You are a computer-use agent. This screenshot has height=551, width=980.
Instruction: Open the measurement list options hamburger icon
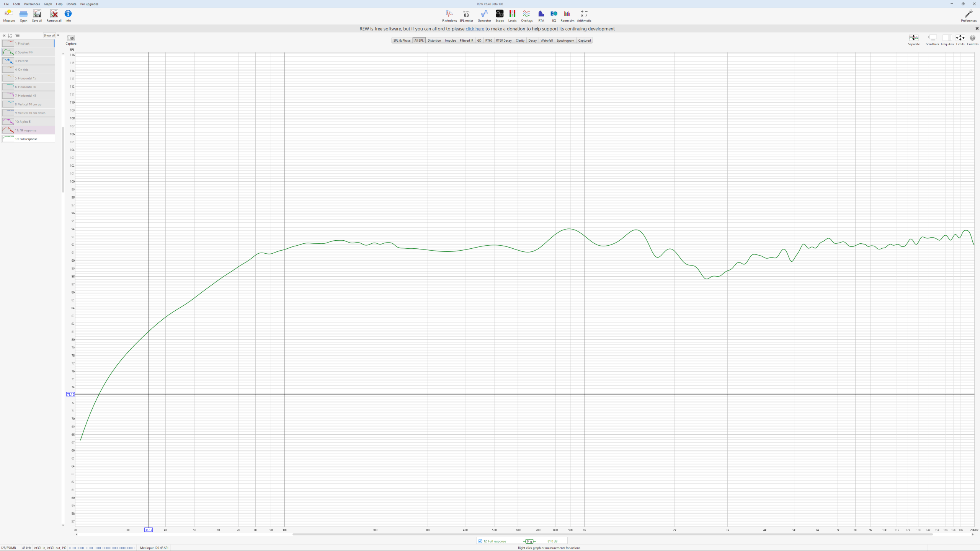click(x=17, y=36)
